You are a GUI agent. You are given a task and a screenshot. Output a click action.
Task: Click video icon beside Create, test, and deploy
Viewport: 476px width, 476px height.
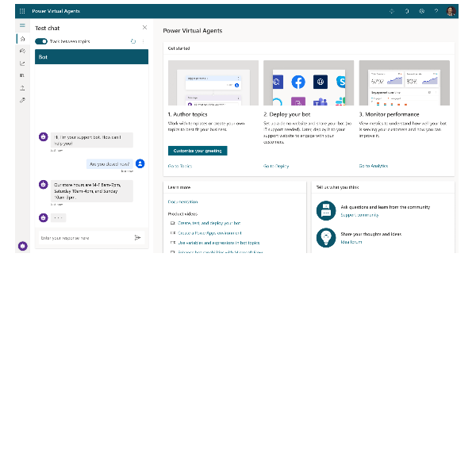(173, 223)
